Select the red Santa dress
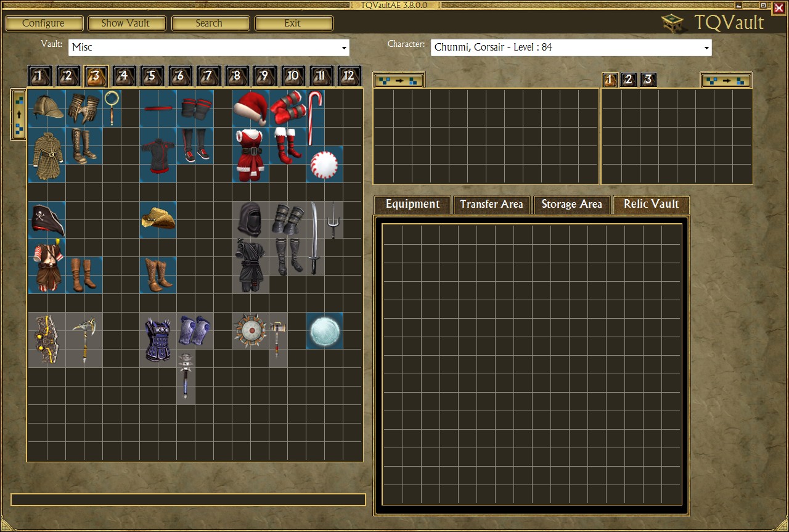Viewport: 789px width, 532px height. 250,155
